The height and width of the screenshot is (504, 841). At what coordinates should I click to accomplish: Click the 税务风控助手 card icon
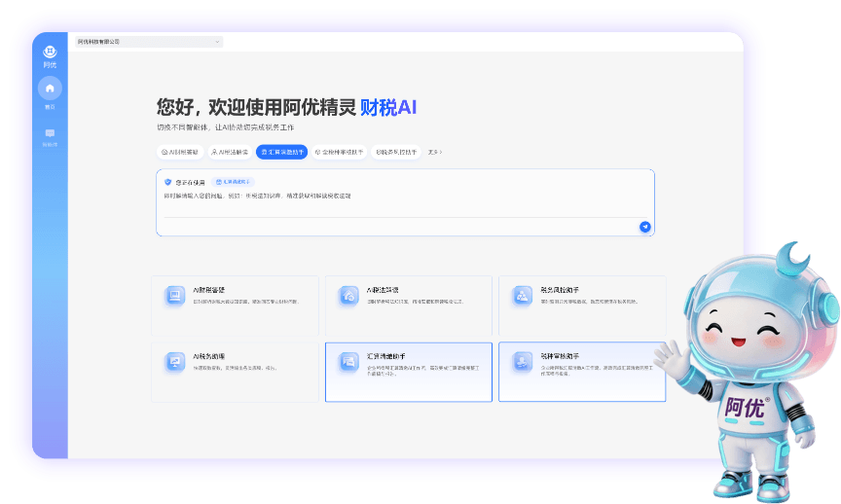[522, 296]
